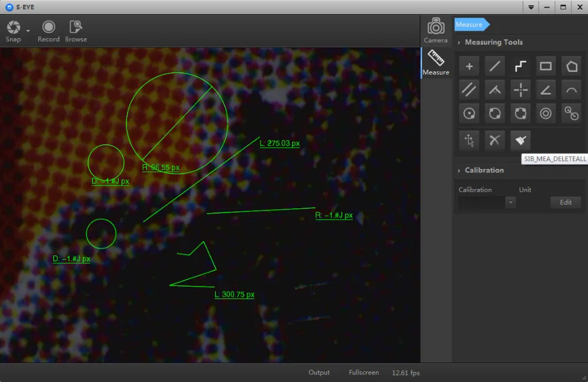Select the arc measuring tool

tap(572, 90)
